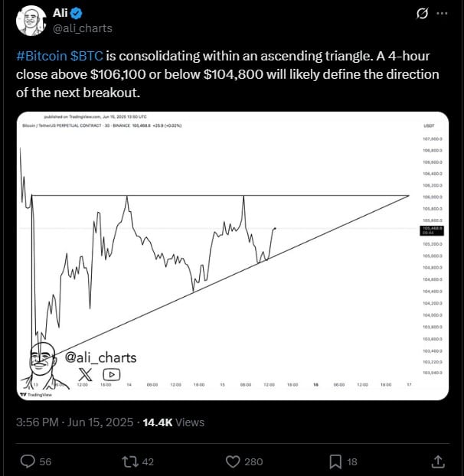Open Grok actions icon in tweet header
This screenshot has width=464, height=476.
point(420,14)
